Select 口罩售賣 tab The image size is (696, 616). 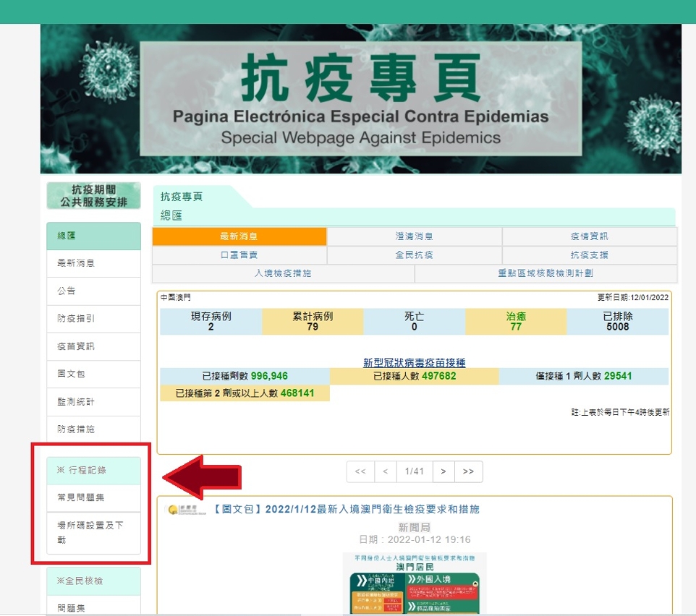click(239, 255)
